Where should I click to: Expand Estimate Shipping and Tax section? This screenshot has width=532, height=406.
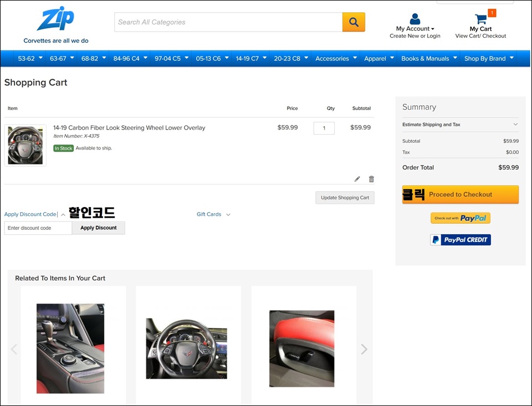coord(460,125)
